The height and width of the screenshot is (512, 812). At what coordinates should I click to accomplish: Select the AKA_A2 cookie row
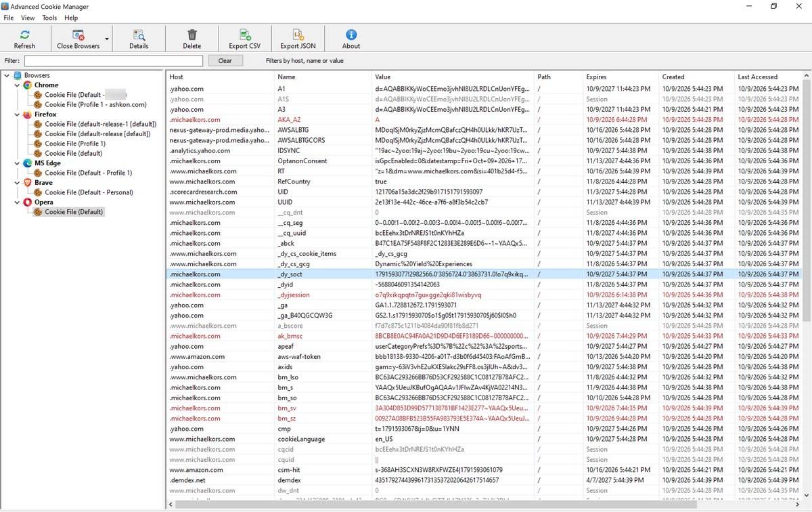point(484,120)
